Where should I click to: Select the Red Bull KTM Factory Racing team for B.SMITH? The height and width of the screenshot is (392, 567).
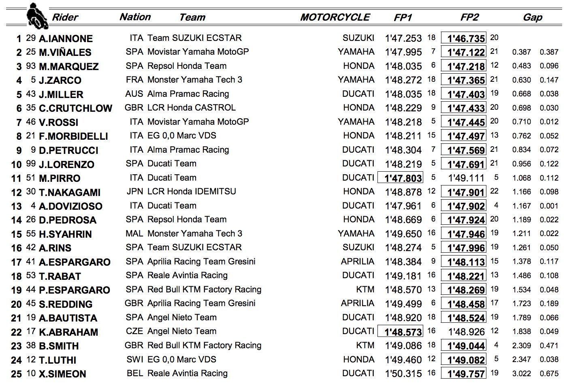coord(204,345)
